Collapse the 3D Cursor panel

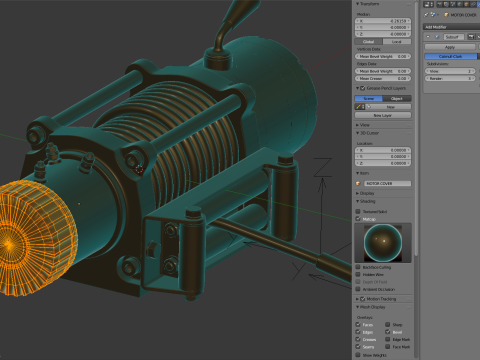point(358,133)
